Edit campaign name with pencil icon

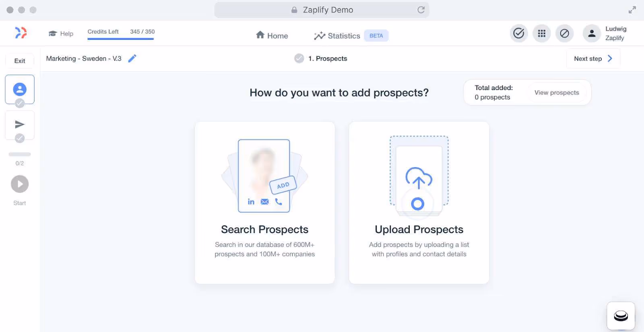pos(132,59)
